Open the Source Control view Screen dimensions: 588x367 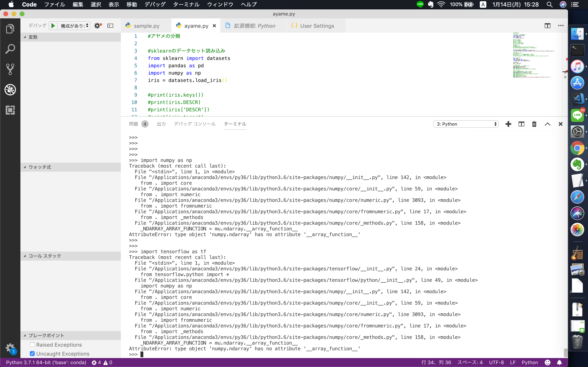click(x=10, y=69)
